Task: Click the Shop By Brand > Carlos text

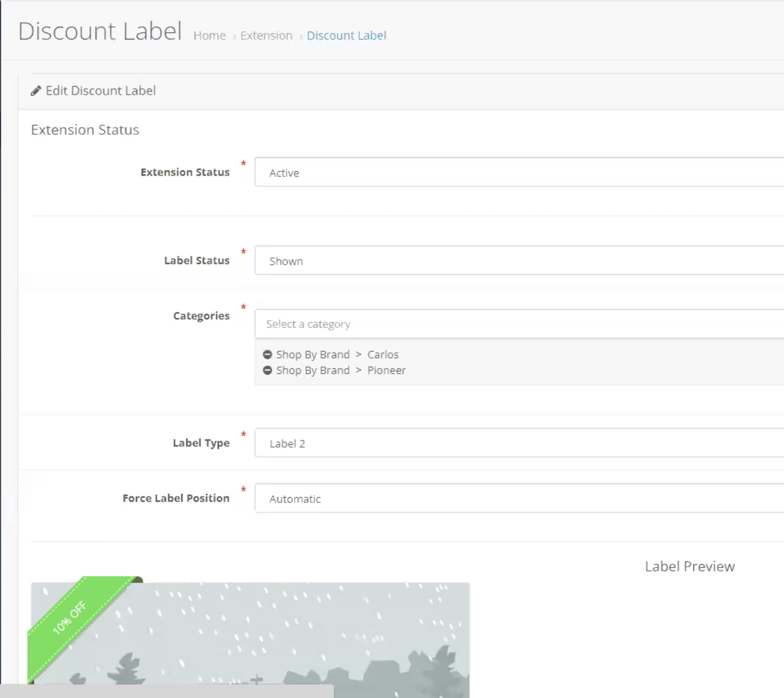Action: 337,355
